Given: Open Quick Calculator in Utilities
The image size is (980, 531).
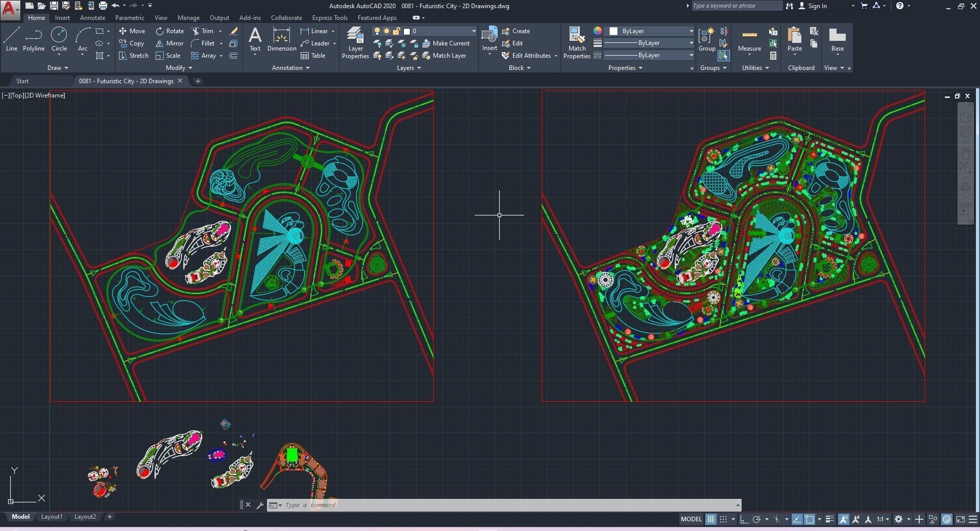Looking at the screenshot, I should tap(773, 56).
